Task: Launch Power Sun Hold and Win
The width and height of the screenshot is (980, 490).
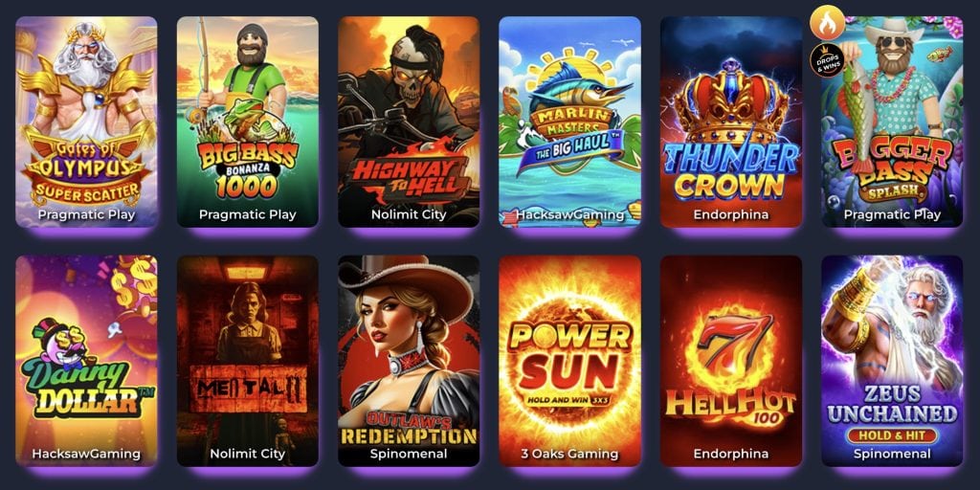Action: [x=570, y=361]
